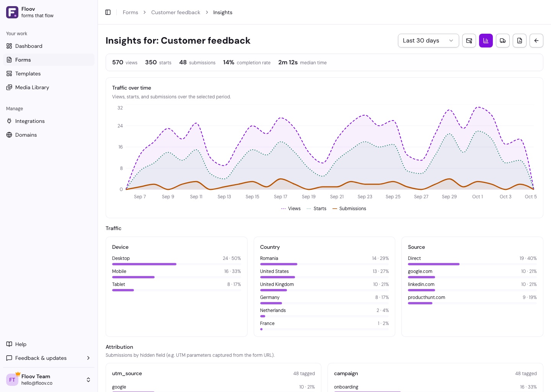Open the mail search responses icon

click(469, 41)
